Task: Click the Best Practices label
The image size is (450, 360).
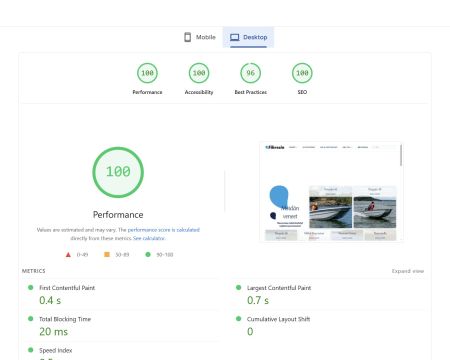Action: (251, 92)
